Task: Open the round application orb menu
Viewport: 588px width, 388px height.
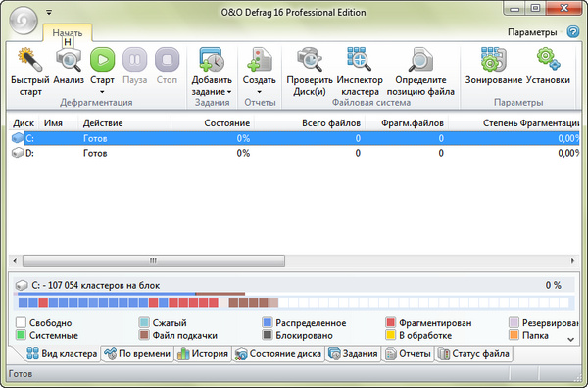Action: coord(24,21)
